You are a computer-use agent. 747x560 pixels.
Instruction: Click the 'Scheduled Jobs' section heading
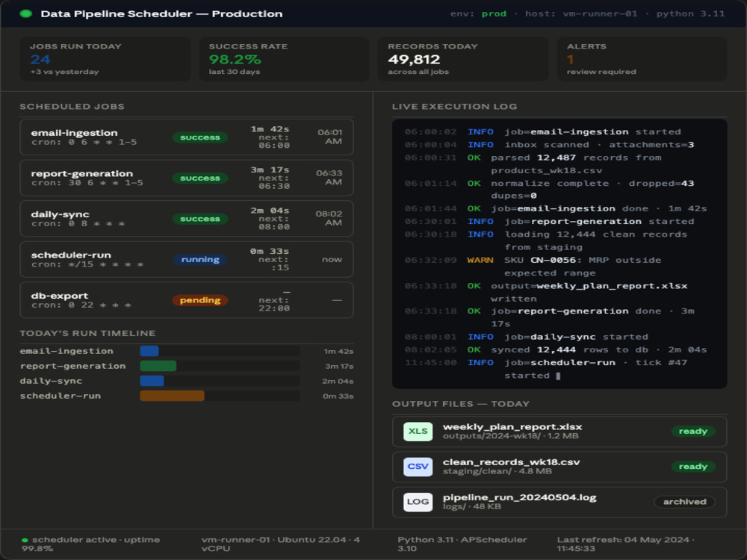coord(72,107)
